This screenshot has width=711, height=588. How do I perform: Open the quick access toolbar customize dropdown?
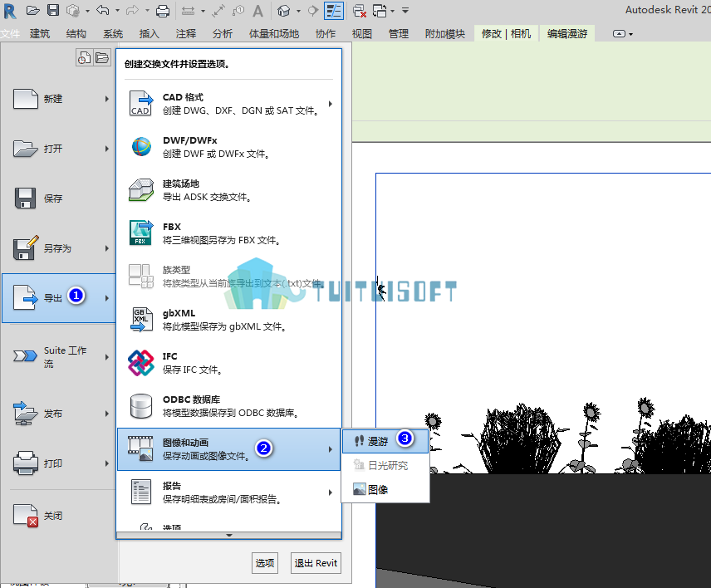click(405, 11)
